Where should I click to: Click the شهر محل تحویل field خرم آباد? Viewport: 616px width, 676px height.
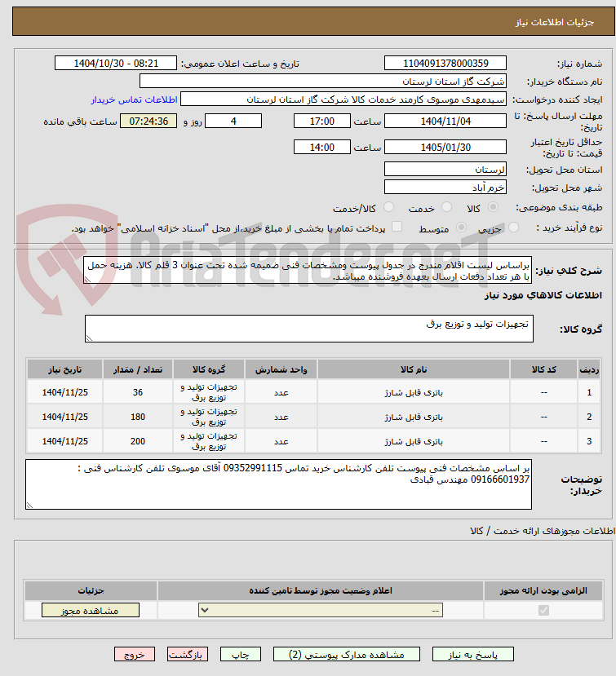(445, 187)
